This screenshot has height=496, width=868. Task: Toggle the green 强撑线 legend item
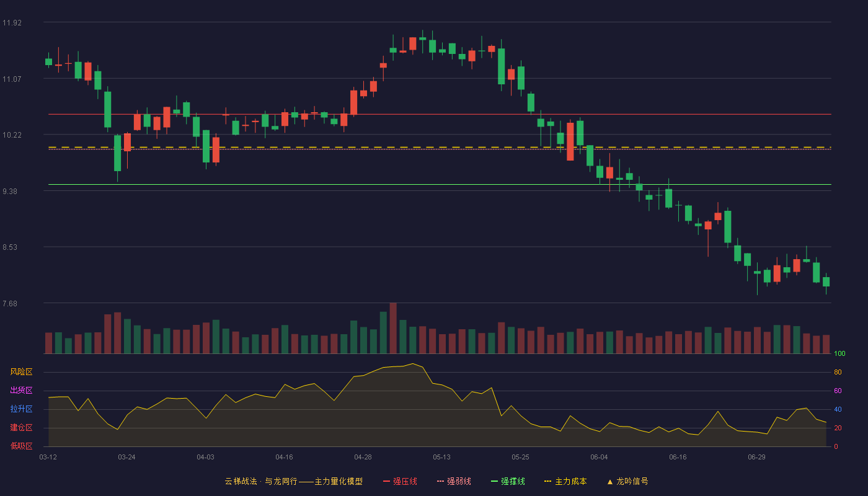(x=508, y=481)
